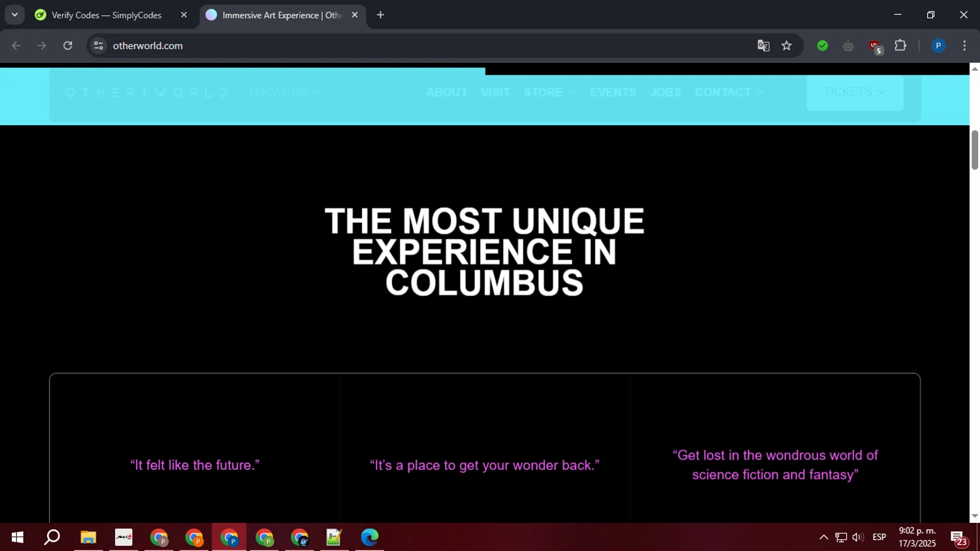Reload the otherworld.com page
Screen dimensions: 980x551
pos(68,46)
